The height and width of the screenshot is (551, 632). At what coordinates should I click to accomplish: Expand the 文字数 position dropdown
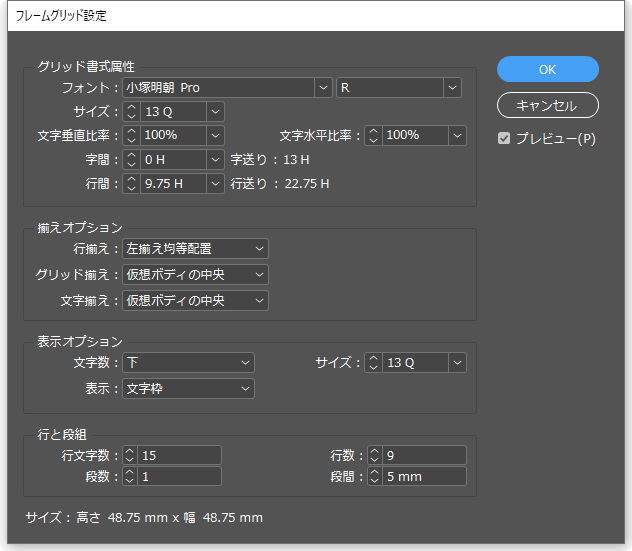click(246, 362)
